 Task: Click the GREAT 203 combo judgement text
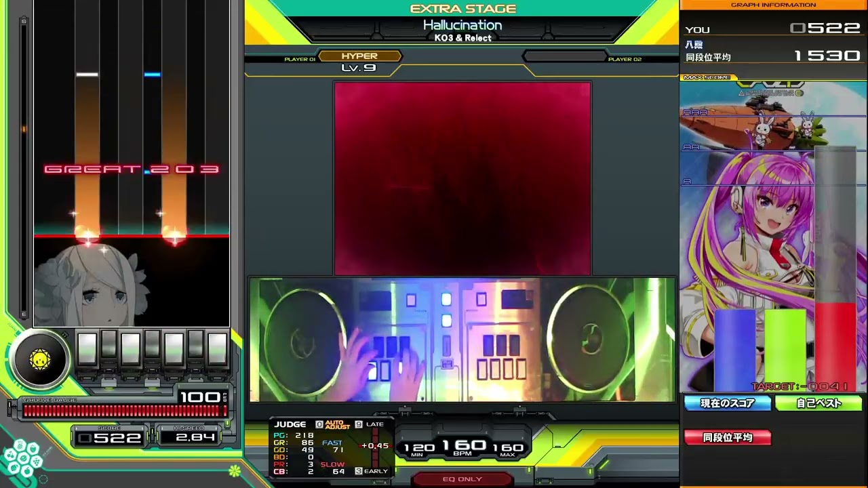132,169
